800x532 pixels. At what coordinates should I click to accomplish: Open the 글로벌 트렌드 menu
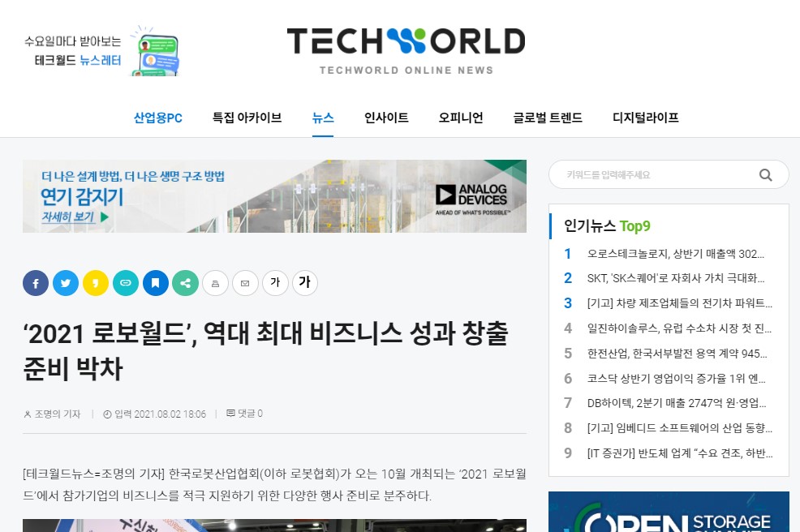548,118
